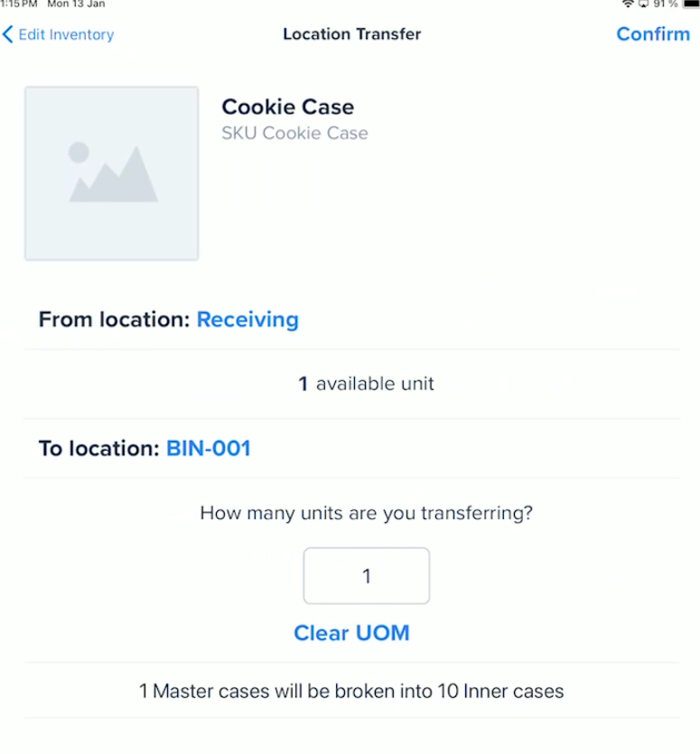The height and width of the screenshot is (754, 700).
Task: Tap the mountain placeholder image icon
Action: click(114, 174)
